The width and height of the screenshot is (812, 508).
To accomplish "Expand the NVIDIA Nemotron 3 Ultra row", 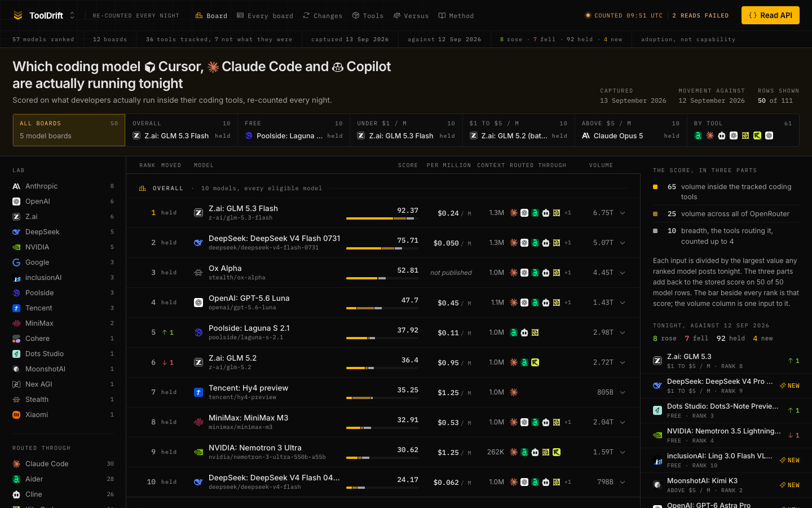I will click(623, 452).
